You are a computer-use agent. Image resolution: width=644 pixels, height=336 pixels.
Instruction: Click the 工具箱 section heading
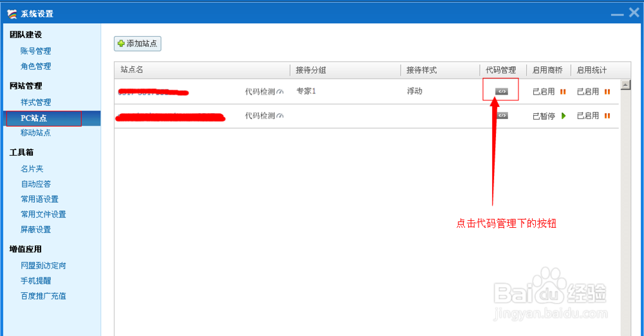[x=21, y=153]
